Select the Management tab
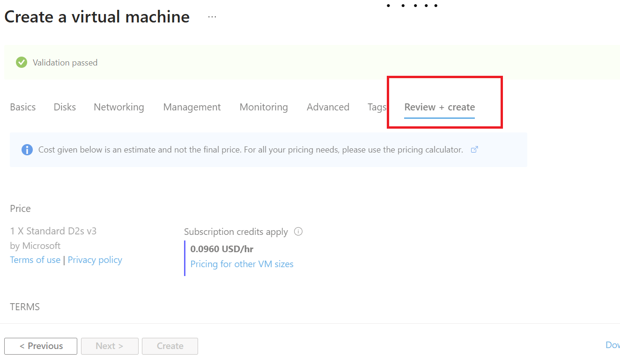This screenshot has width=620, height=364. [192, 107]
